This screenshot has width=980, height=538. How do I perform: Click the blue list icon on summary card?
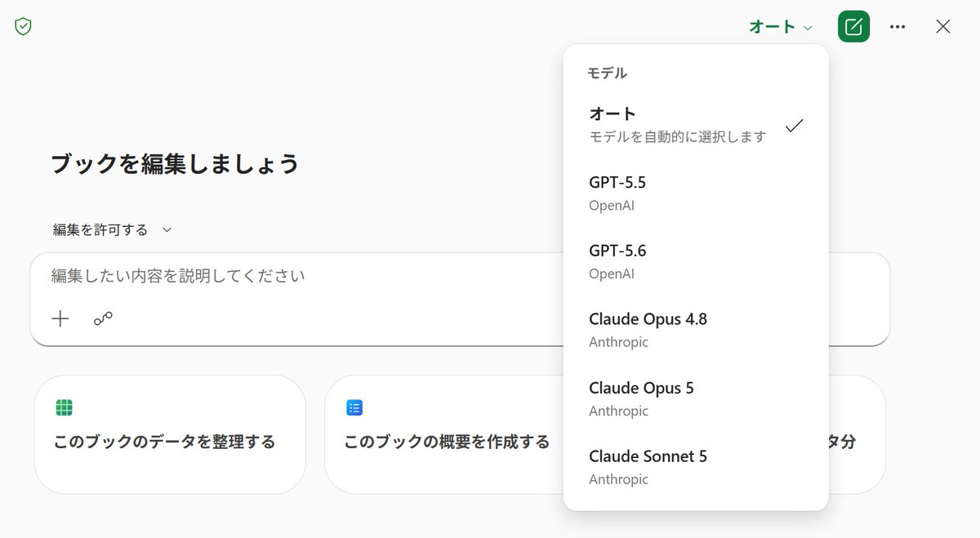pos(354,408)
